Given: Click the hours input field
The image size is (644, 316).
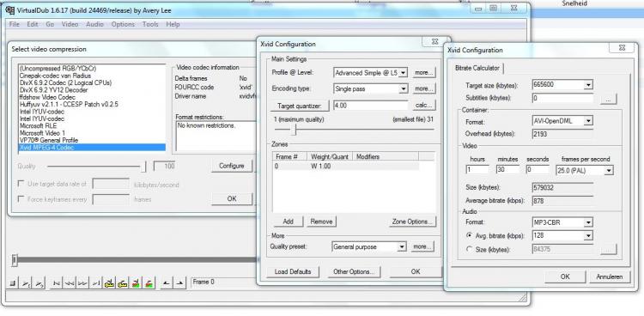Looking at the screenshot, I should click(477, 169).
